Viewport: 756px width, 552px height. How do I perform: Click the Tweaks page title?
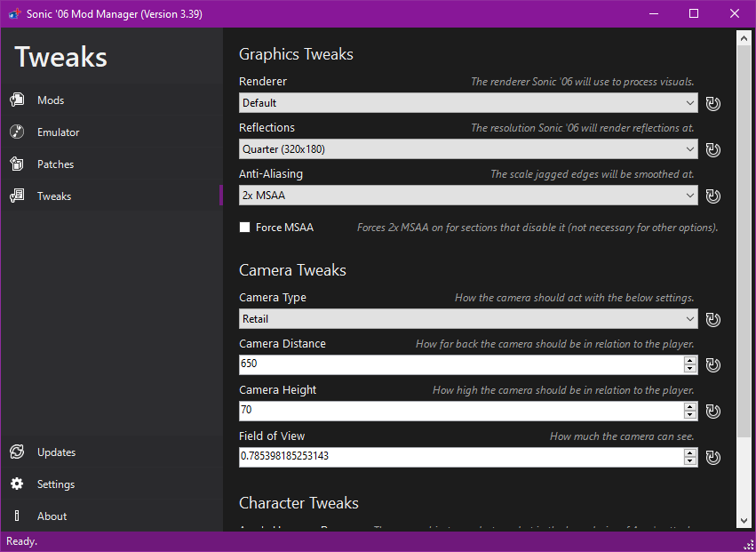coord(60,57)
